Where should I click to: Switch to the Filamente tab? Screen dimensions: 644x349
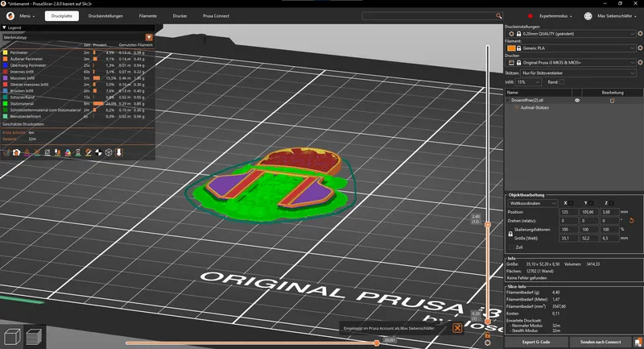coord(147,15)
